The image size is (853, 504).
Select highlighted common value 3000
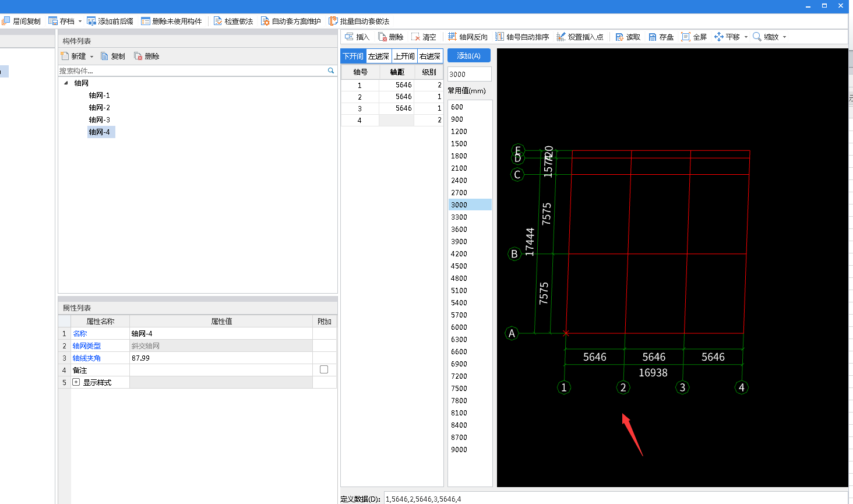(x=470, y=205)
